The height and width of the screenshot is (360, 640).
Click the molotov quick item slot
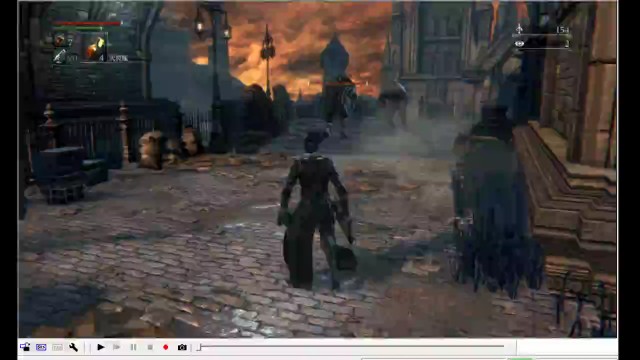point(96,49)
